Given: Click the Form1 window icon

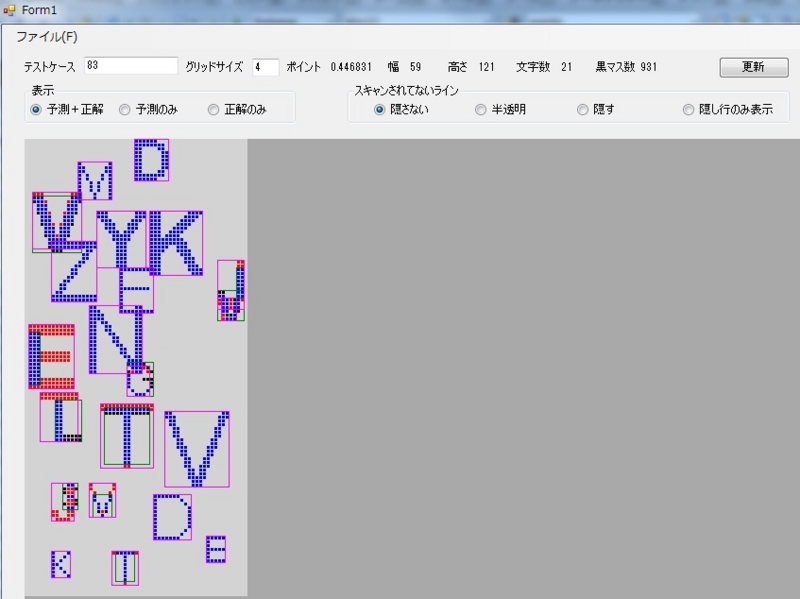Looking at the screenshot, I should pyautogui.click(x=9, y=10).
